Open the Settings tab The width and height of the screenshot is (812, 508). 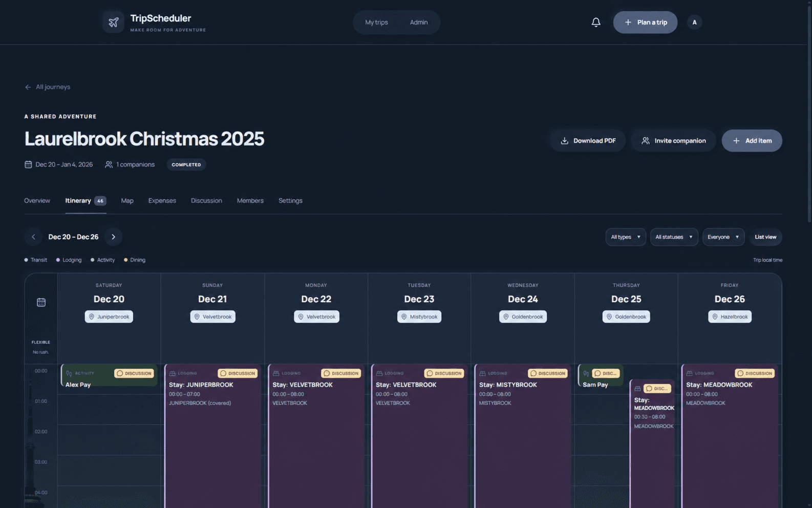click(x=290, y=201)
